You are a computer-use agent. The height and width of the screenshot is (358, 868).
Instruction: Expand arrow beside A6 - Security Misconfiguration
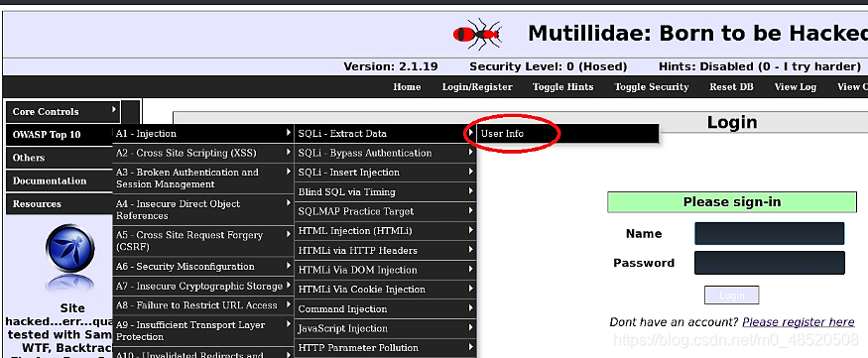coord(289,266)
